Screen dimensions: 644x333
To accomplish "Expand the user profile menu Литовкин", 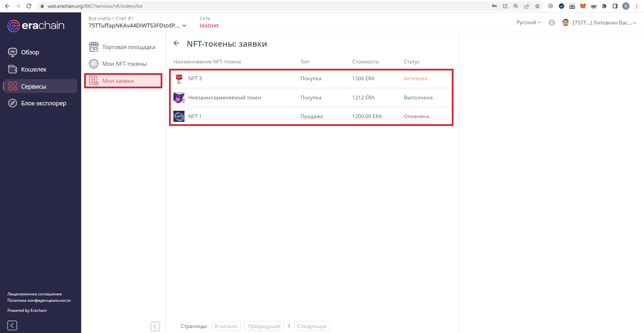I will point(603,23).
